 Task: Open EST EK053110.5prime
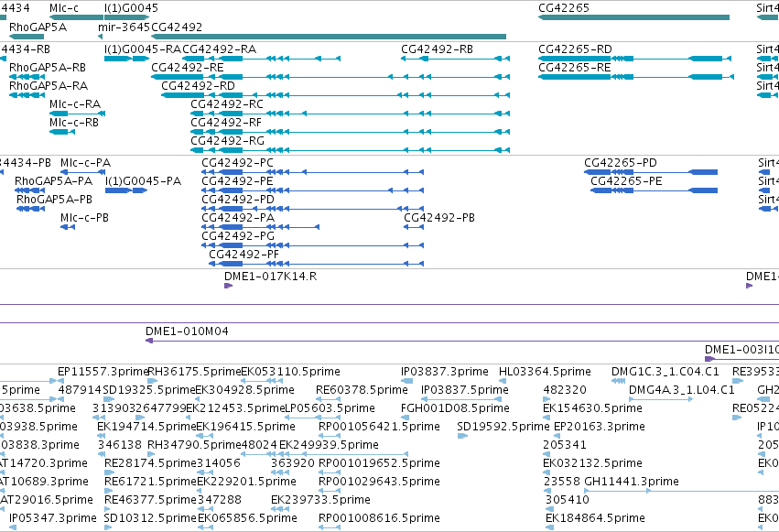pos(290,372)
